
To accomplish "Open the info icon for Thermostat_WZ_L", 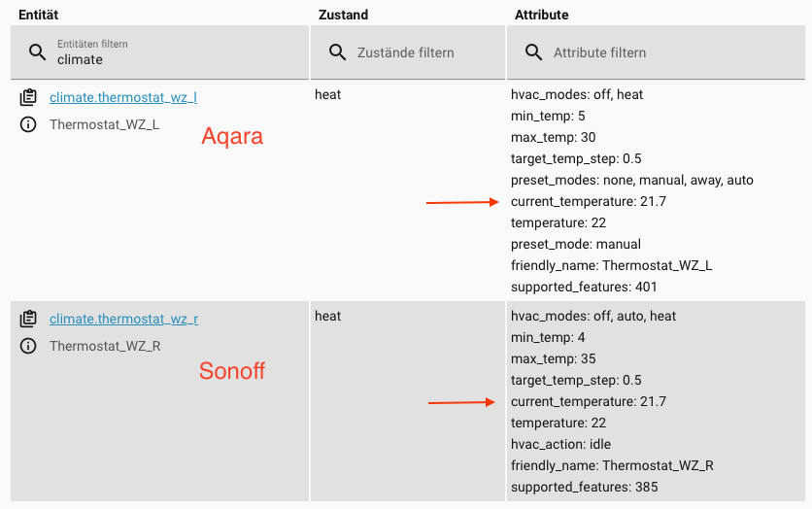I will coord(28,124).
